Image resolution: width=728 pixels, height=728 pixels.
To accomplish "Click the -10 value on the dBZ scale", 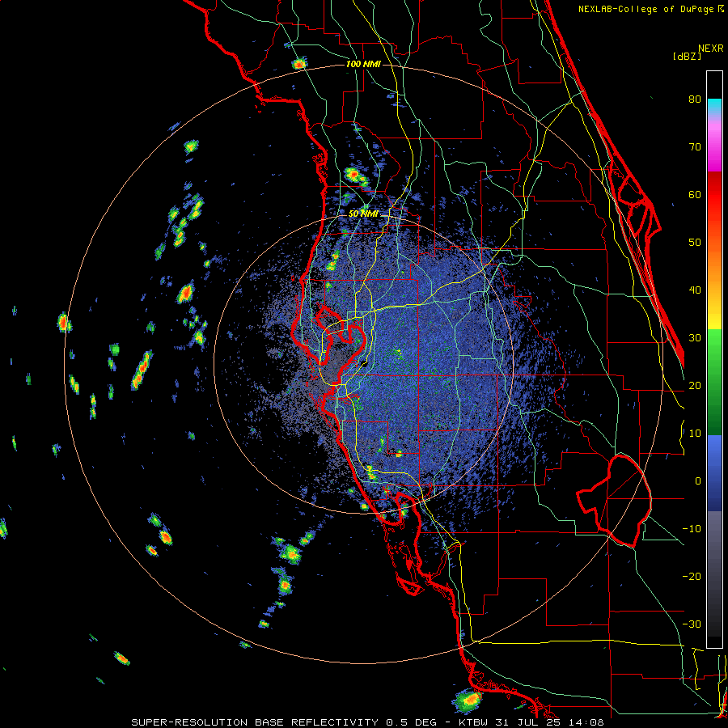I will click(x=692, y=529).
